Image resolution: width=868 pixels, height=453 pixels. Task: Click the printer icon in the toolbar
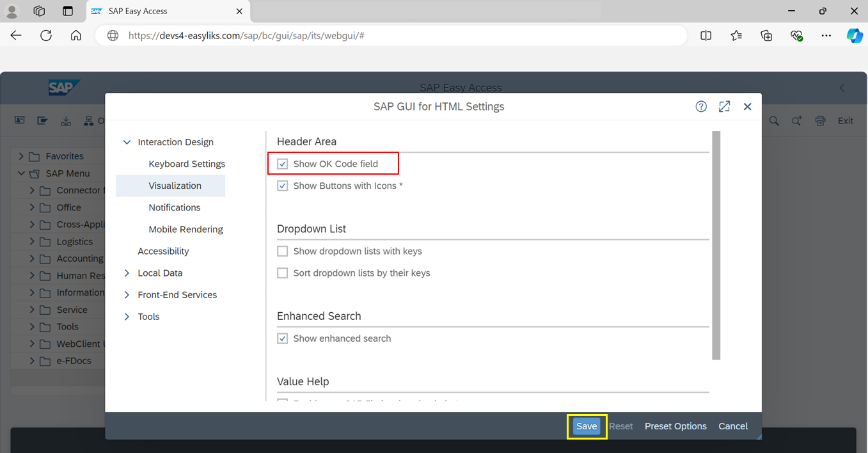point(819,120)
